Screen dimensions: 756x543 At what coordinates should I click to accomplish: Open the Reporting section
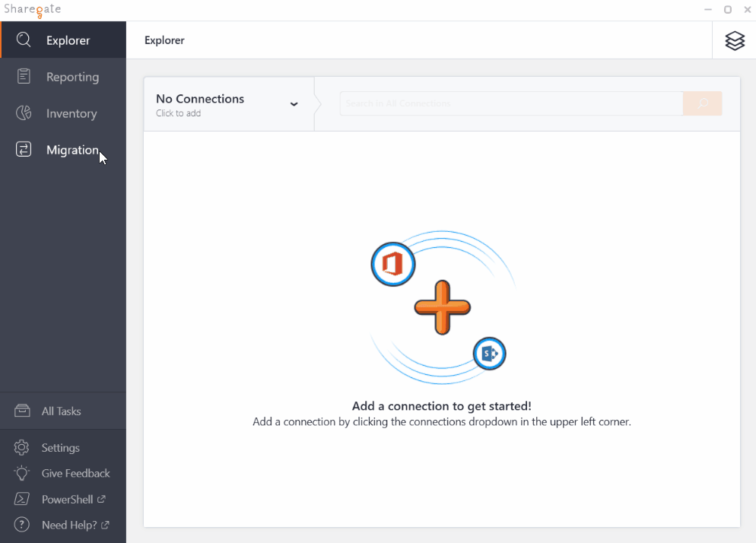[x=63, y=77]
